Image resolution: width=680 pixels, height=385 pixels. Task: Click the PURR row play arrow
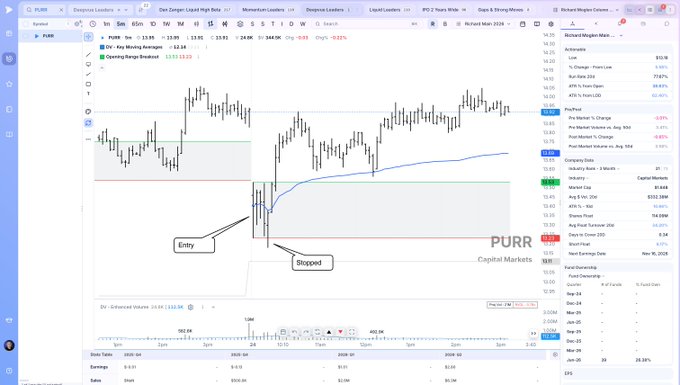click(x=37, y=36)
